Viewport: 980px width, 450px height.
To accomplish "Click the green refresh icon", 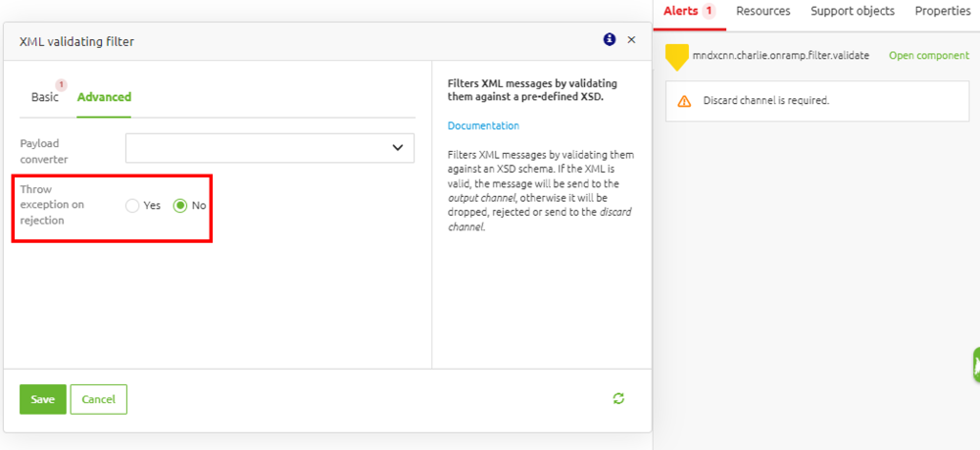I will [618, 398].
